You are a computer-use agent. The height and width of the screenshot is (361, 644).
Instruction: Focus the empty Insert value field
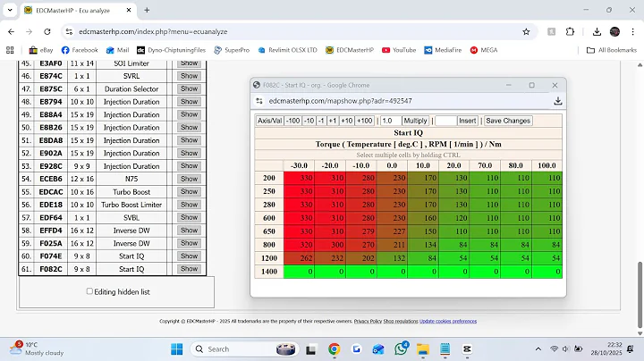click(445, 121)
